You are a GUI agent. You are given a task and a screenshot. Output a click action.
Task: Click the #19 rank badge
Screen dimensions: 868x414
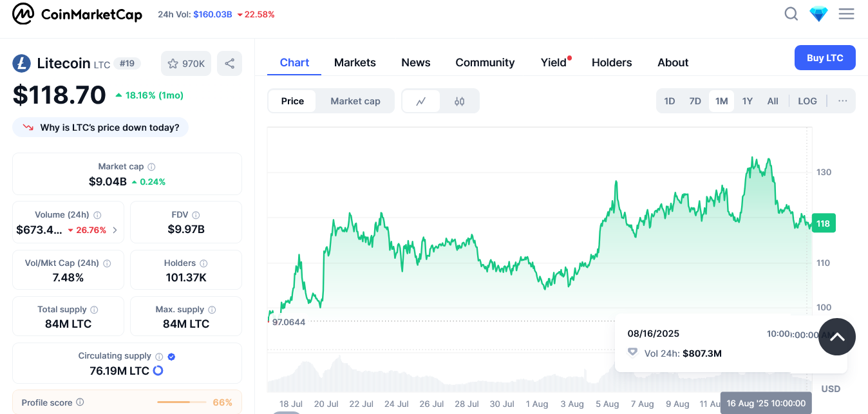coord(127,64)
